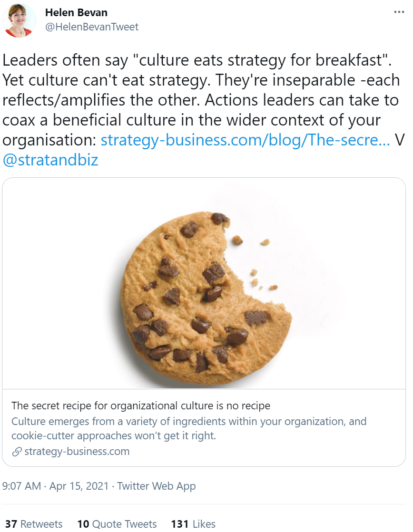The image size is (413, 532).
Task: Click the bitten cookie preview image
Action: pyautogui.click(x=204, y=283)
